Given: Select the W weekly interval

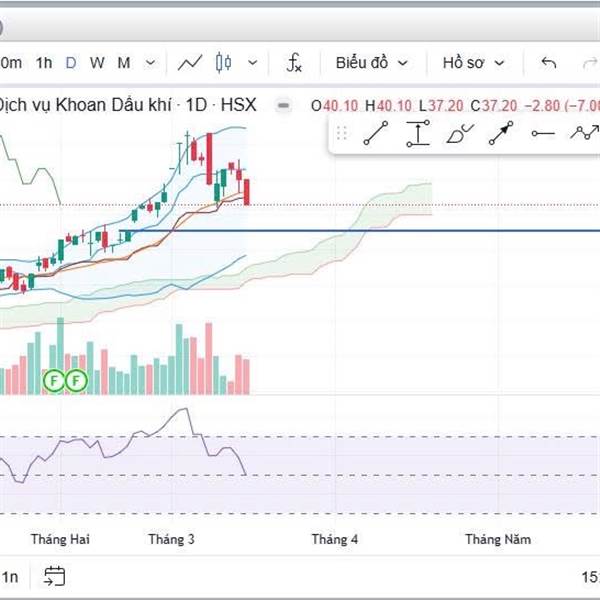Looking at the screenshot, I should pyautogui.click(x=97, y=63).
